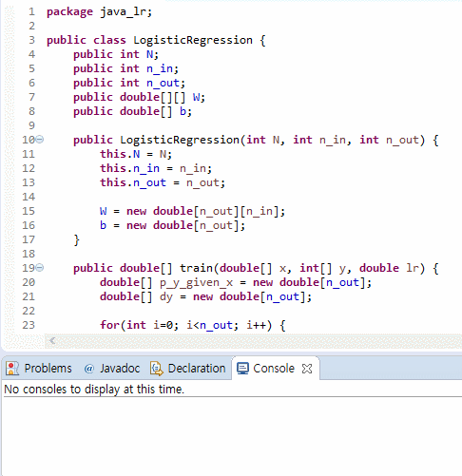This screenshot has width=462, height=476.
Task: Close the Console view with its X icon
Action: point(307,369)
